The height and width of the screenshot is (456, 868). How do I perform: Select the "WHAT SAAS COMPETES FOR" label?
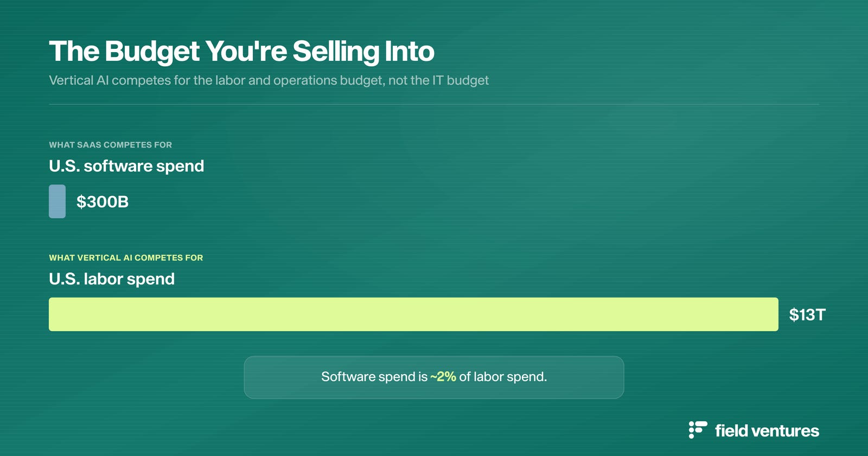(x=110, y=145)
